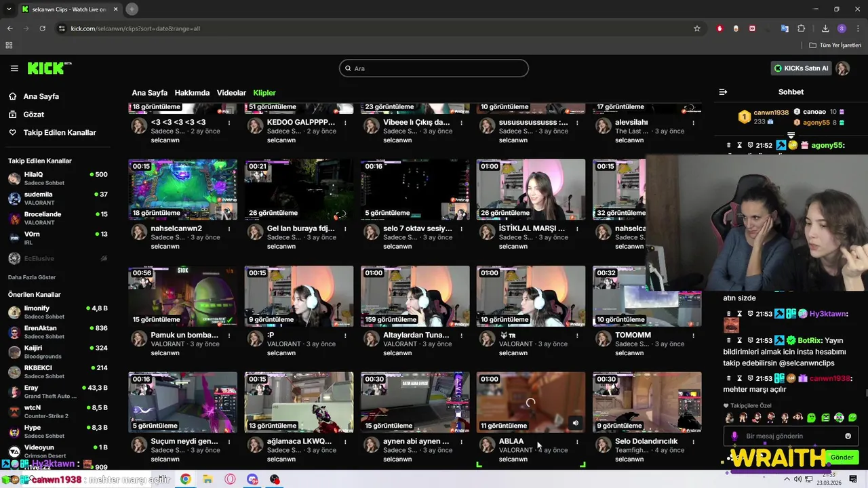Open options for Altaylardan Tuna clip

tap(461, 335)
